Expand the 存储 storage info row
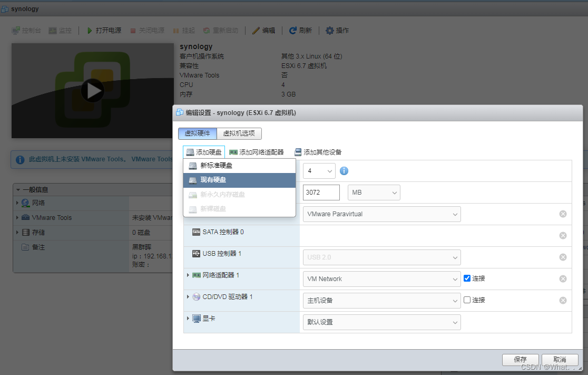 (17, 233)
